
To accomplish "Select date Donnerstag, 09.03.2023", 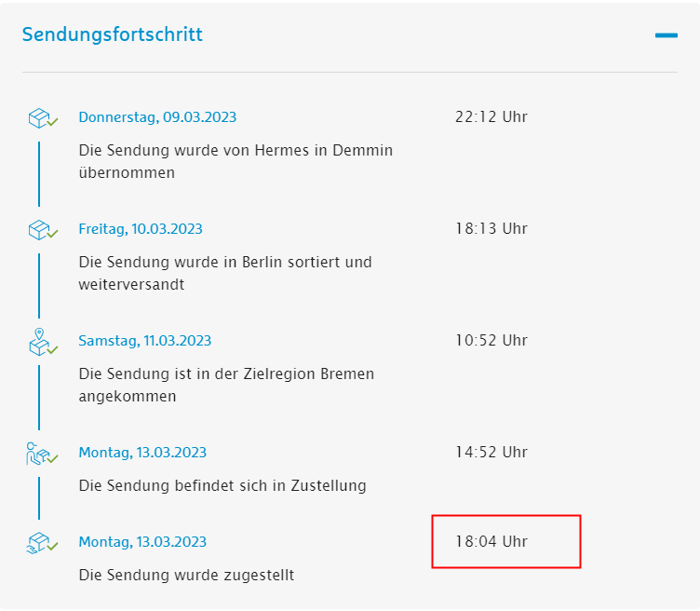I will pos(157,117).
